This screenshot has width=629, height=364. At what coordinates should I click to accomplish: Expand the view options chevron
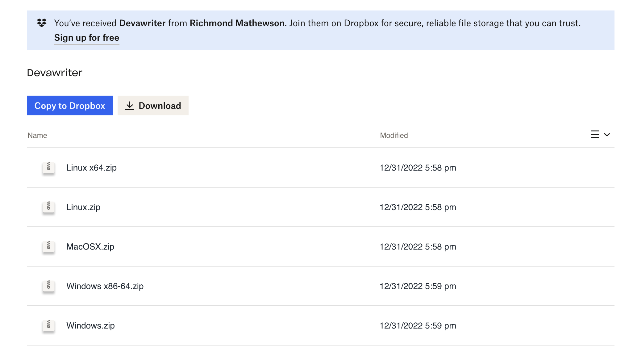[x=607, y=135]
